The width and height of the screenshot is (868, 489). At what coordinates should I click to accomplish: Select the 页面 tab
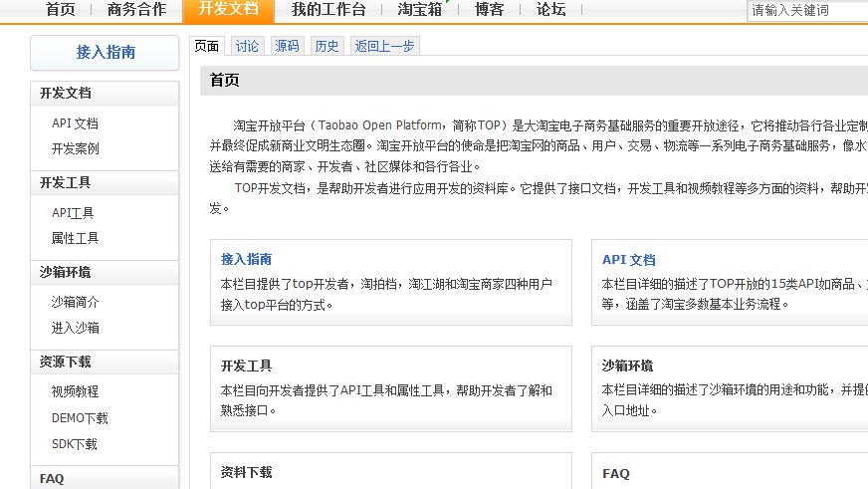coord(206,46)
